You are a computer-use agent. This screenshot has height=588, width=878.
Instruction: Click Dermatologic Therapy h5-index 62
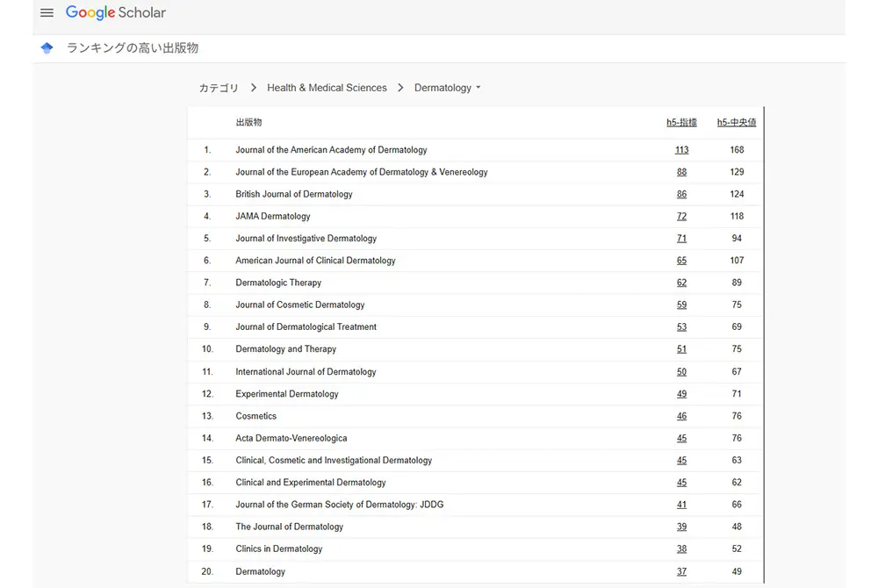point(681,282)
